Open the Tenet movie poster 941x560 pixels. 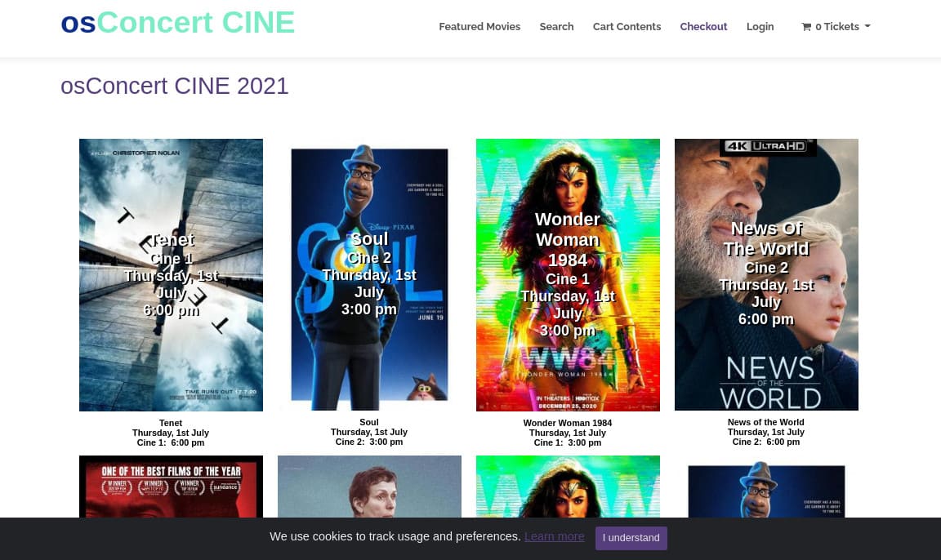pos(171,274)
